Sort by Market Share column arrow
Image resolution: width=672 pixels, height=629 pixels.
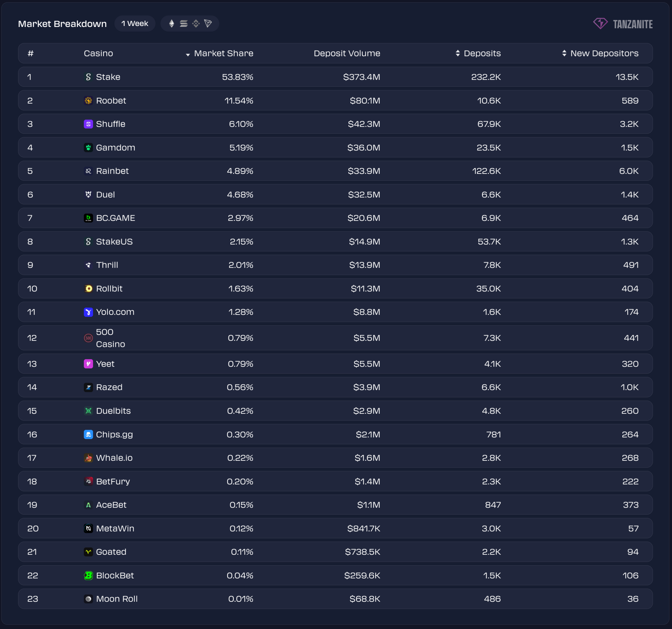[x=188, y=54]
